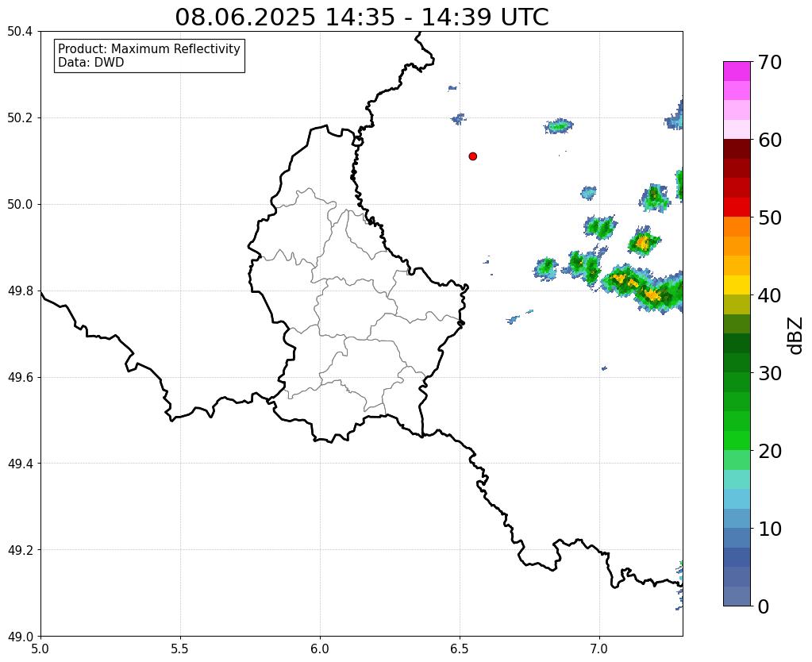
Task: Click the longitude tick label '5.0'
Action: tap(40, 649)
